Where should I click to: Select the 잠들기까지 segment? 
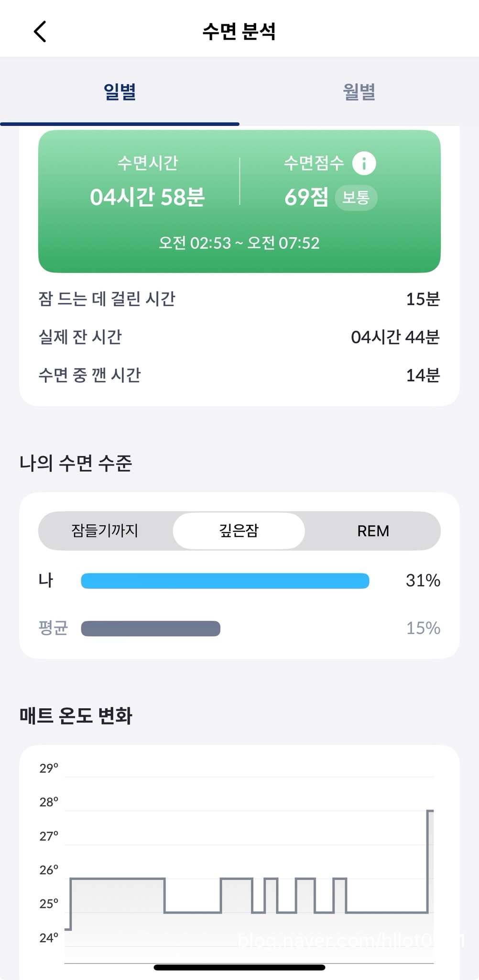coord(105,531)
